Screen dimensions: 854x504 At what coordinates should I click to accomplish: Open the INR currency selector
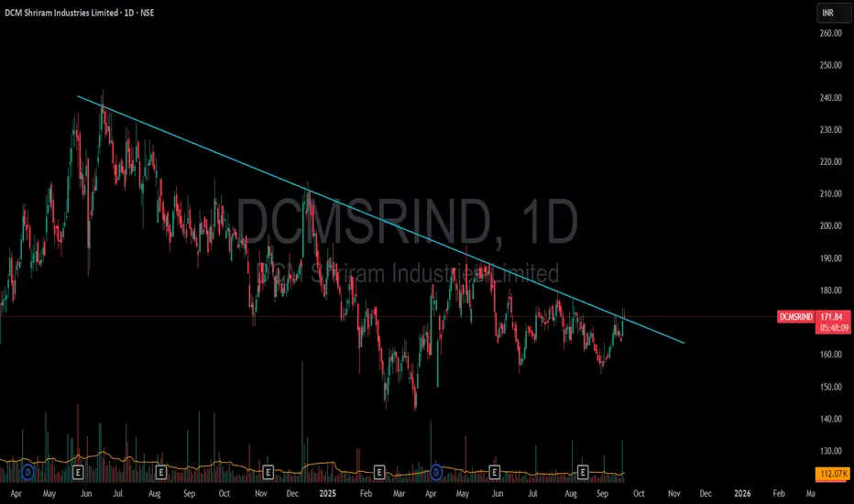(x=833, y=13)
